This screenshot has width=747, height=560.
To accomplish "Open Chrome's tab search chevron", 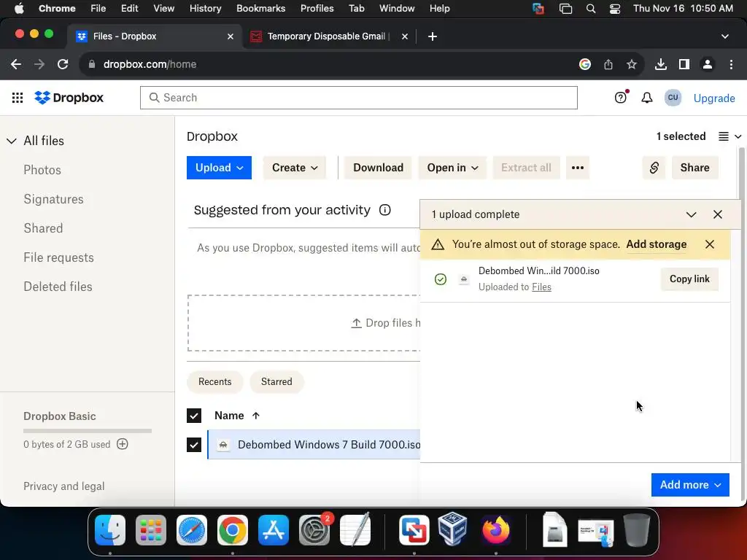I will coord(724,36).
